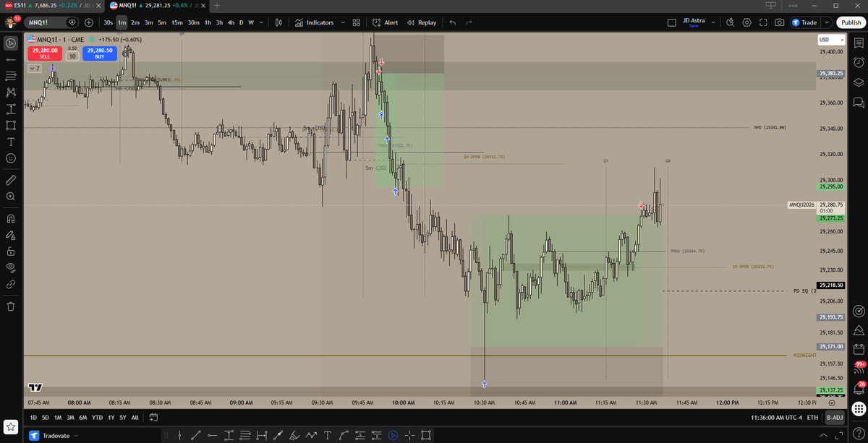Click the Trade button
The height and width of the screenshot is (443, 868).
coord(804,22)
